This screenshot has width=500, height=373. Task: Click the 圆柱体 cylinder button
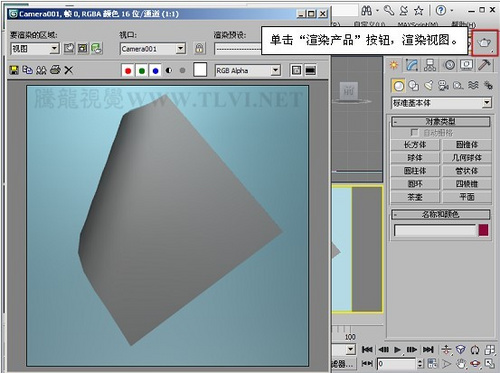(415, 171)
